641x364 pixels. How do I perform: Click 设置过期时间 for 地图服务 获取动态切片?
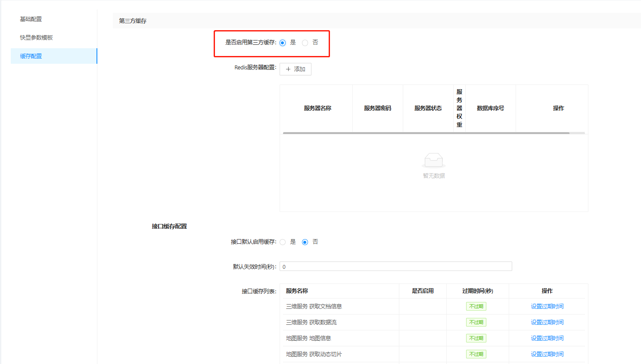click(547, 354)
